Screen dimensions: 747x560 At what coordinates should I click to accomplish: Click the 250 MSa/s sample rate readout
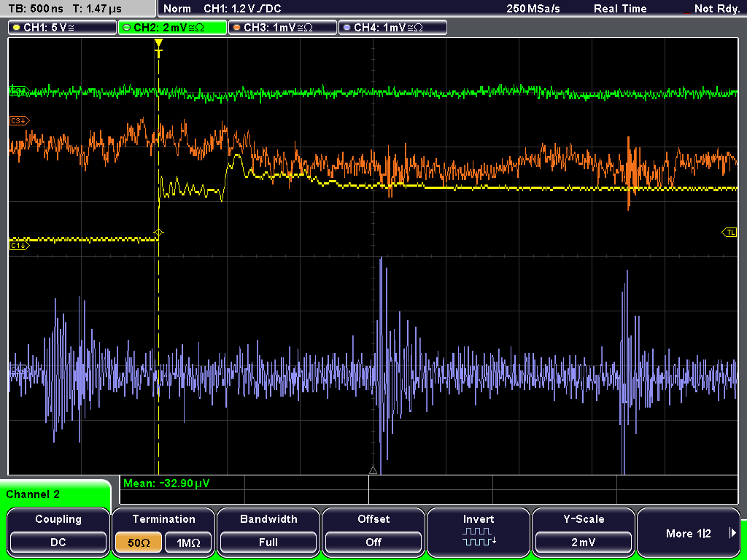point(533,9)
